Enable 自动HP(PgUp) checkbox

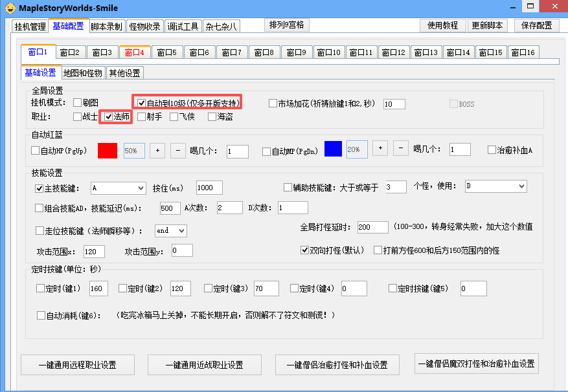point(35,150)
